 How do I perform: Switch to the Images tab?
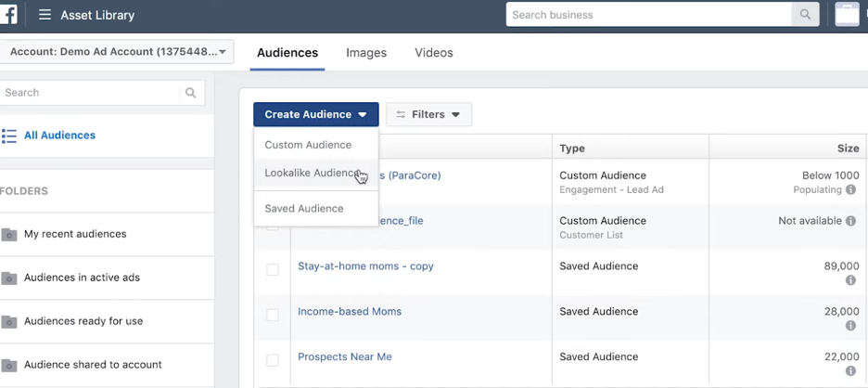point(366,53)
